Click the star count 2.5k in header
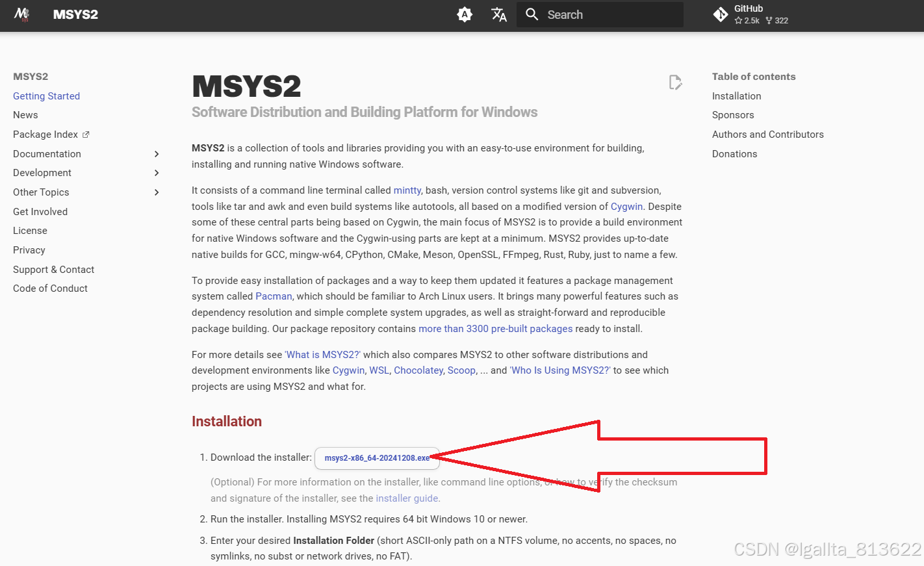 747,21
